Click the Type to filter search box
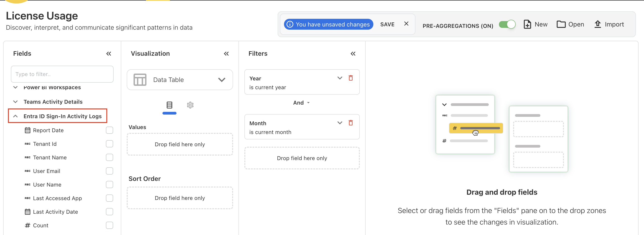The height and width of the screenshot is (235, 644). (x=62, y=74)
